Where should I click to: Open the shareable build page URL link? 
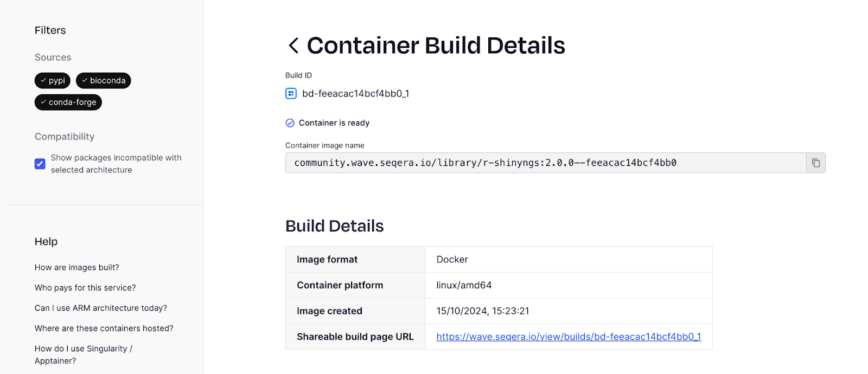[569, 337]
